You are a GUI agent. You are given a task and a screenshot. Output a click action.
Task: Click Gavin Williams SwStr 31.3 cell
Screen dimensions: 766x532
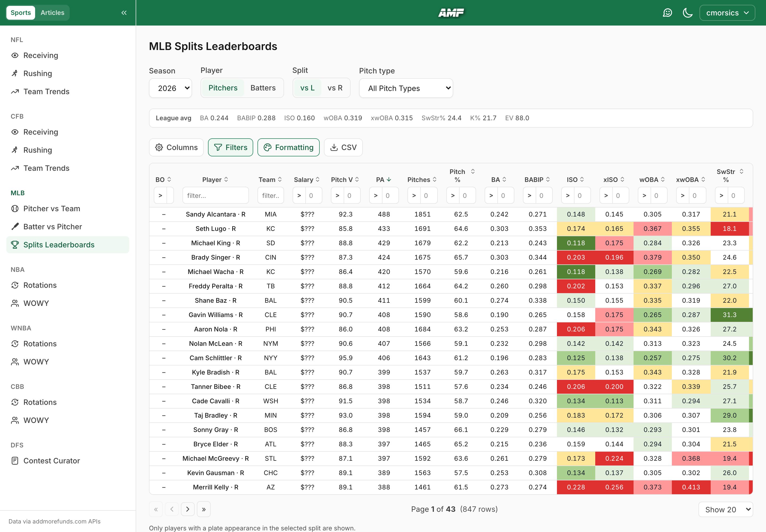tap(730, 315)
